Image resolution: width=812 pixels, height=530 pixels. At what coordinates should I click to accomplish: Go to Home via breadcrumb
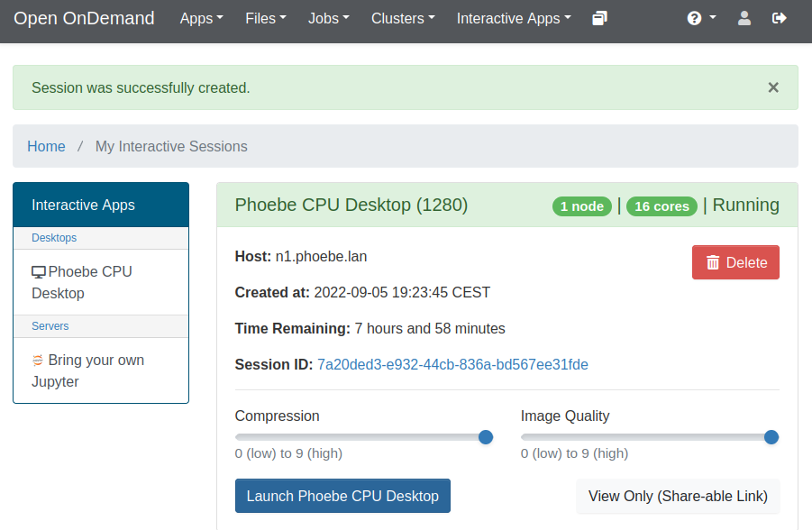click(x=46, y=147)
